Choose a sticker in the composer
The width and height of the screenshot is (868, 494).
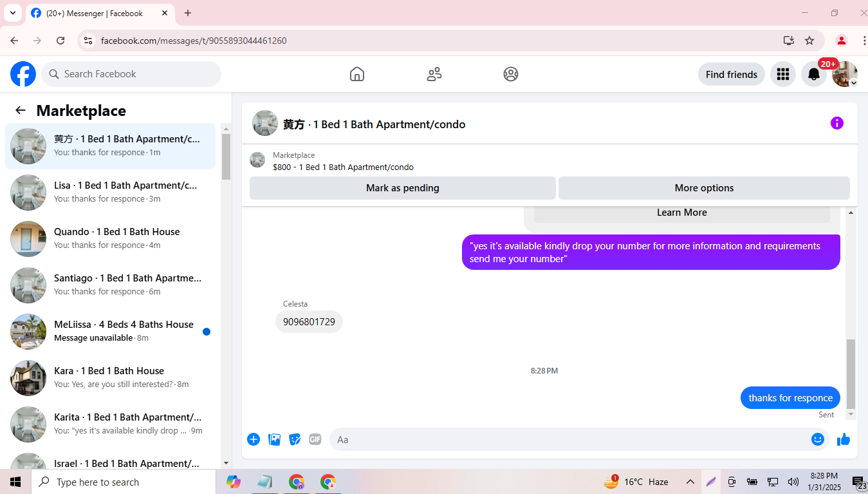point(295,439)
